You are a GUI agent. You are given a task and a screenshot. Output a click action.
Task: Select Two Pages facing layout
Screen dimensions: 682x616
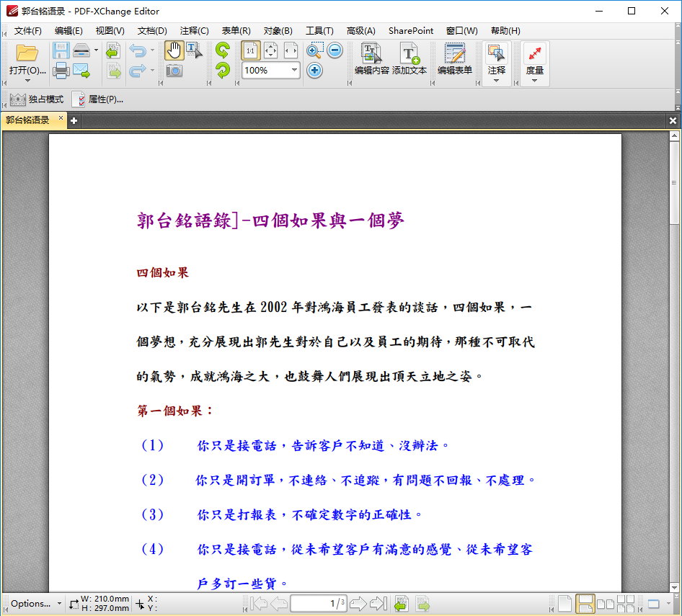click(606, 604)
